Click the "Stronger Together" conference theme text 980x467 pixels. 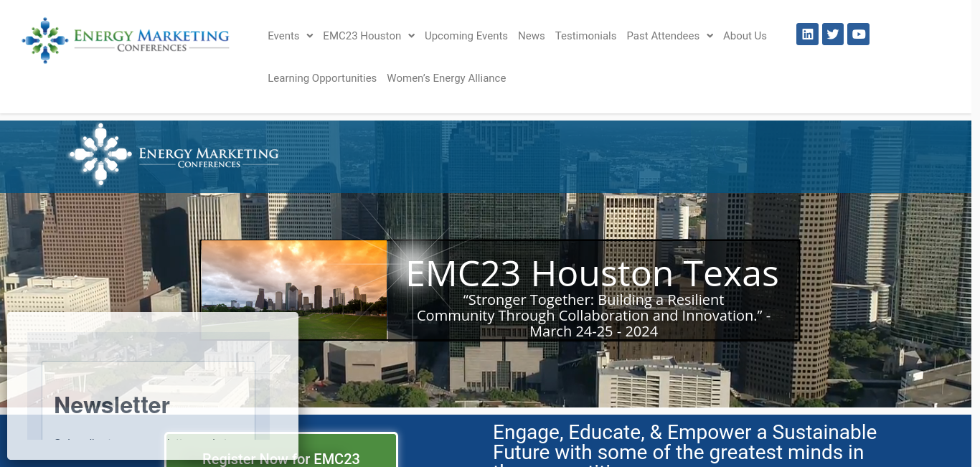pyautogui.click(x=594, y=316)
